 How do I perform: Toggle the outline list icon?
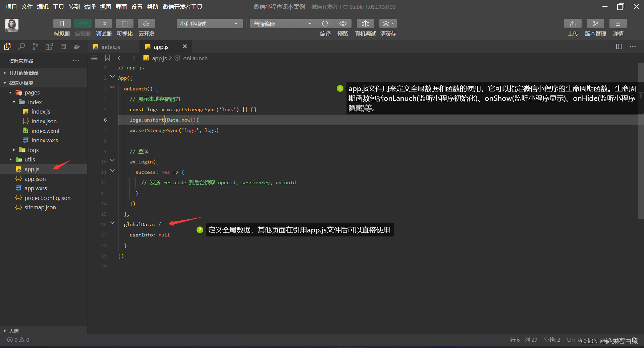click(x=94, y=58)
